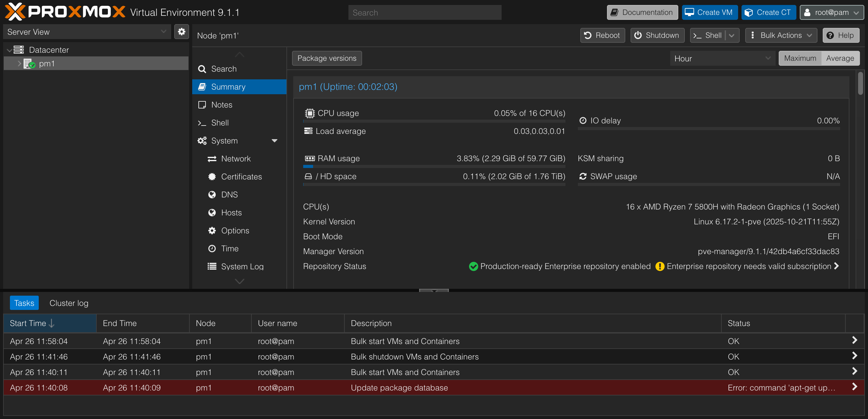Open Certificates in node menu
The image size is (868, 419).
tap(239, 176)
